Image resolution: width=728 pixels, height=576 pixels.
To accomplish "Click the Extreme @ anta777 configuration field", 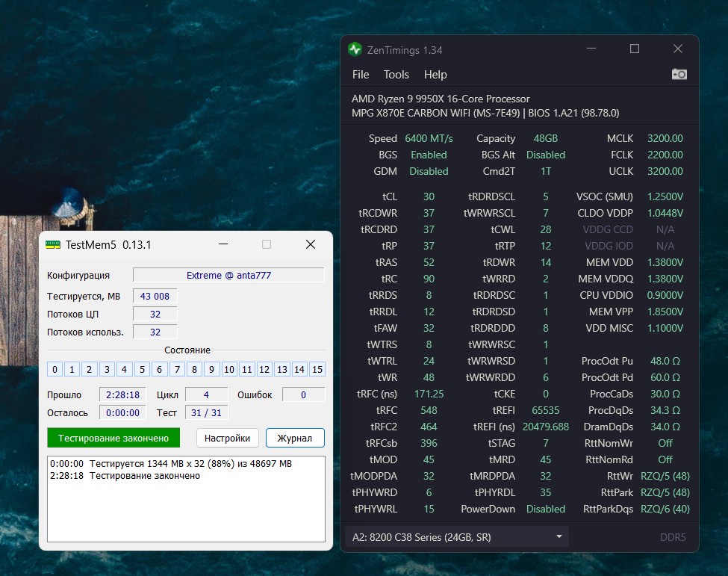I will click(228, 275).
